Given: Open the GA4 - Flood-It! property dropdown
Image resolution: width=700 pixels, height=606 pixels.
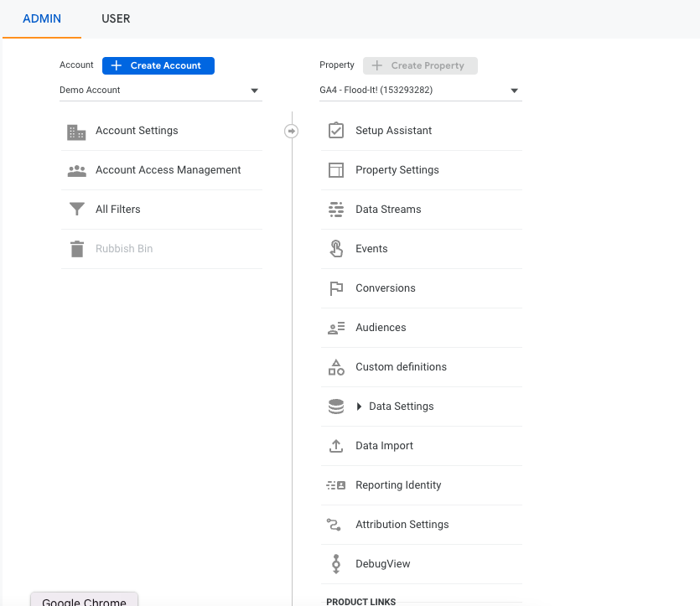Looking at the screenshot, I should coord(421,91).
